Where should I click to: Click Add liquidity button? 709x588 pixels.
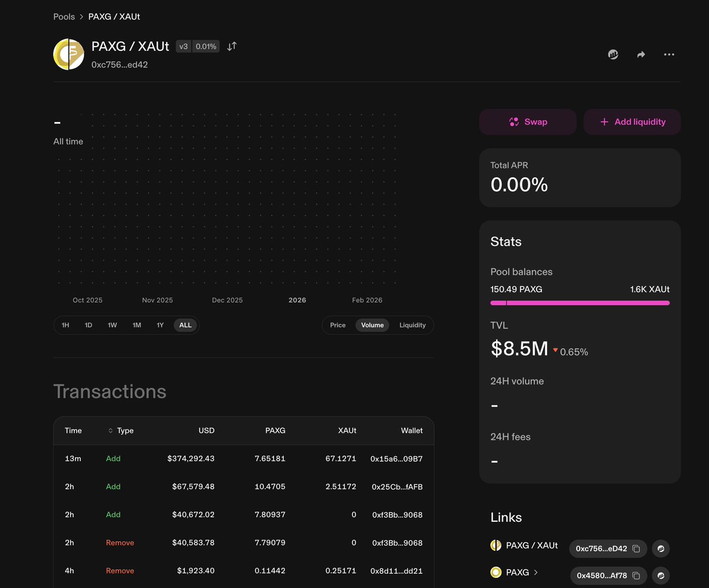[632, 122]
